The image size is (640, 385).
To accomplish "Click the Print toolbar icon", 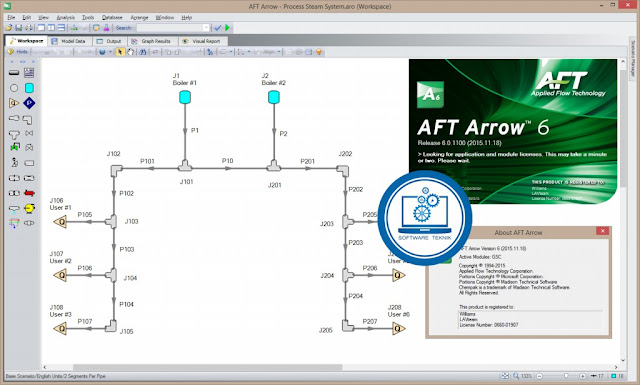I will point(29,28).
